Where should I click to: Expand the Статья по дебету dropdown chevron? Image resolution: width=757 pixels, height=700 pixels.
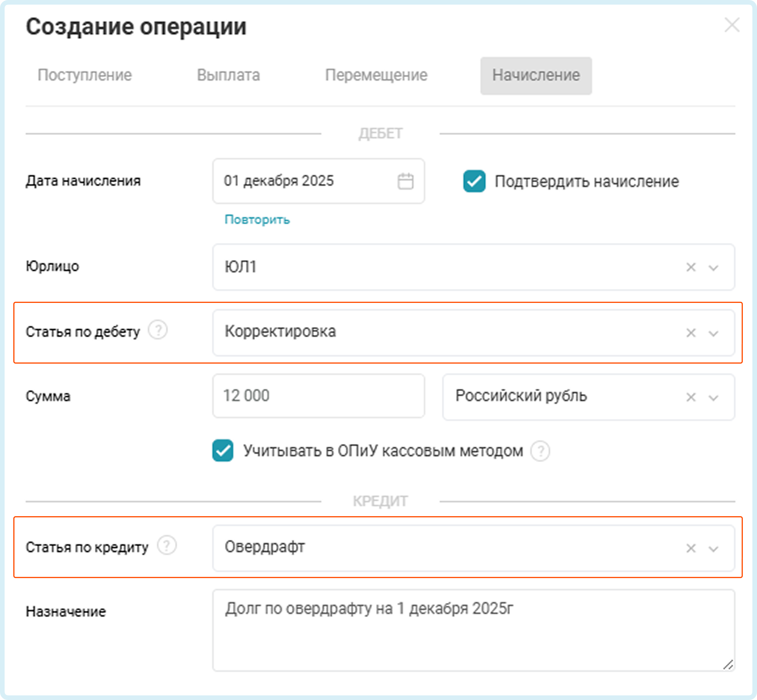pos(713,333)
